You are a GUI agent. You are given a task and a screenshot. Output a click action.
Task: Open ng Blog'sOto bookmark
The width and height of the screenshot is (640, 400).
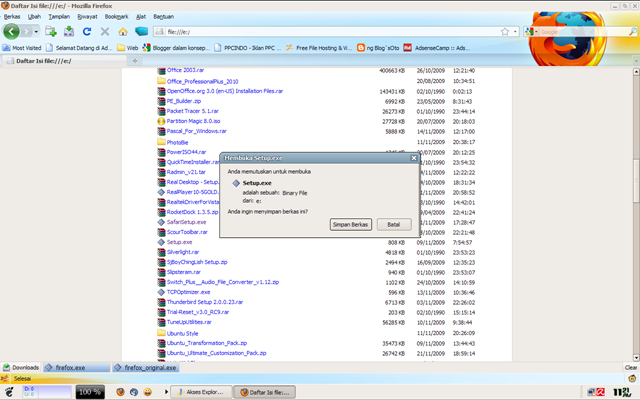pos(378,48)
